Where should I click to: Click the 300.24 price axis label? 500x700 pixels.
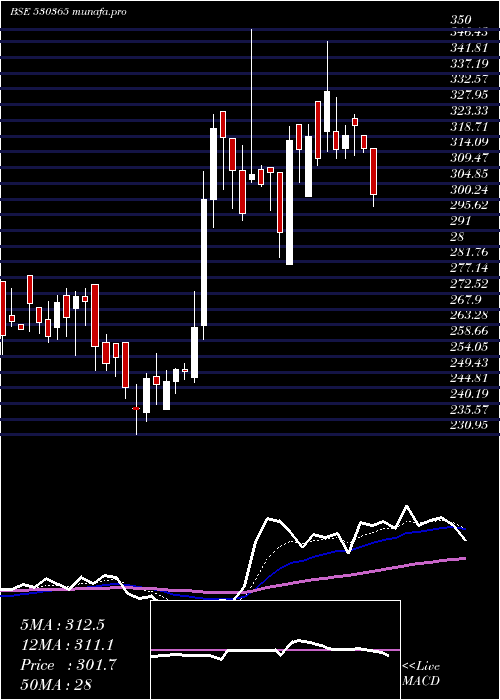point(468,190)
